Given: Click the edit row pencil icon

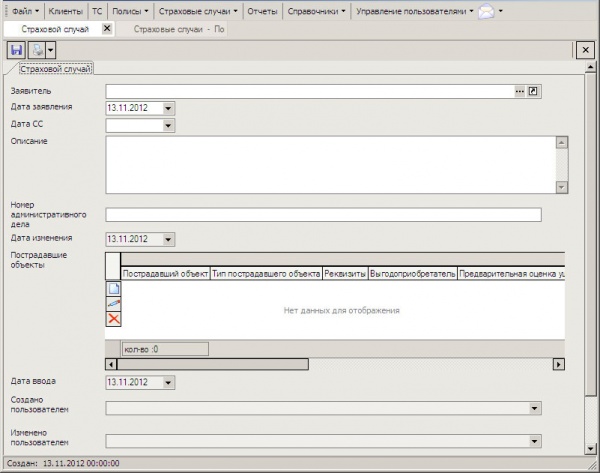Looking at the screenshot, I should 113,303.
